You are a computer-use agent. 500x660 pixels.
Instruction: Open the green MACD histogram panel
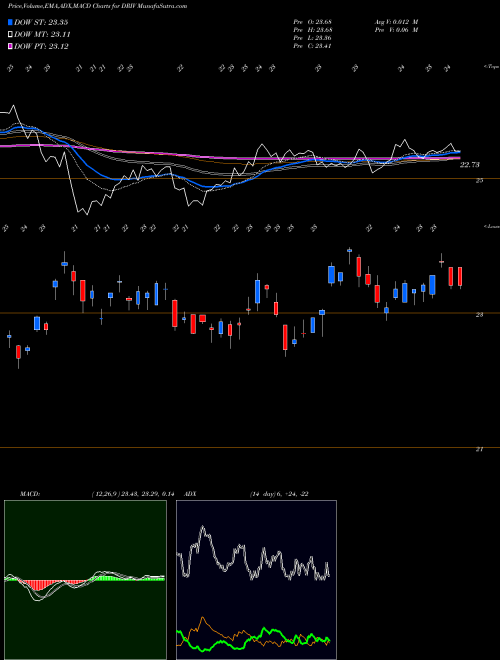(85, 580)
